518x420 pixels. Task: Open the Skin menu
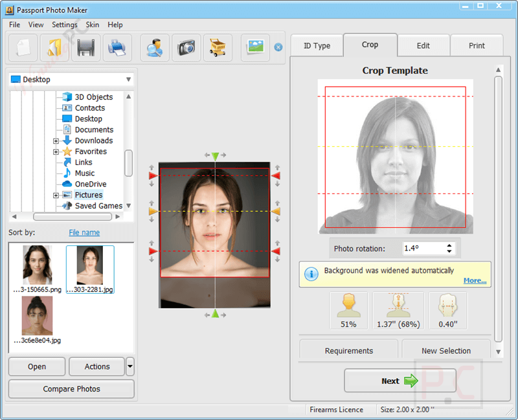(93, 25)
